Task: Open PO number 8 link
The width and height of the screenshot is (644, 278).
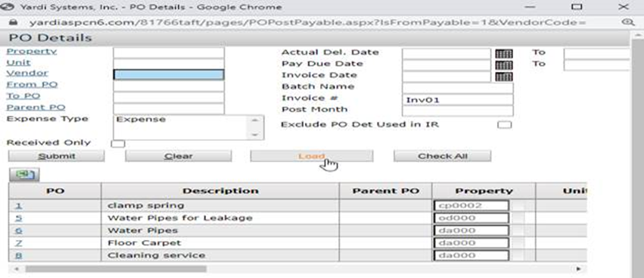Action: [18, 256]
